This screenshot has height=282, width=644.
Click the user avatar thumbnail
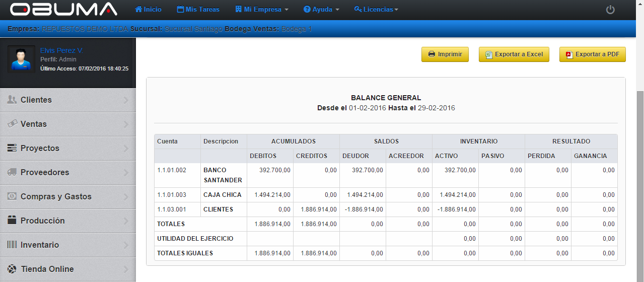[x=21, y=59]
